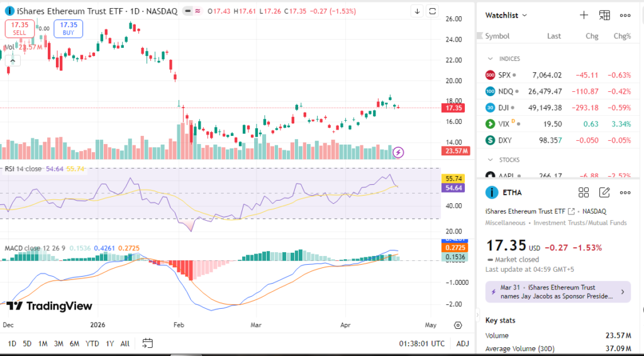Click the lightning bolt icon on volume
644x356 pixels.
click(398, 152)
